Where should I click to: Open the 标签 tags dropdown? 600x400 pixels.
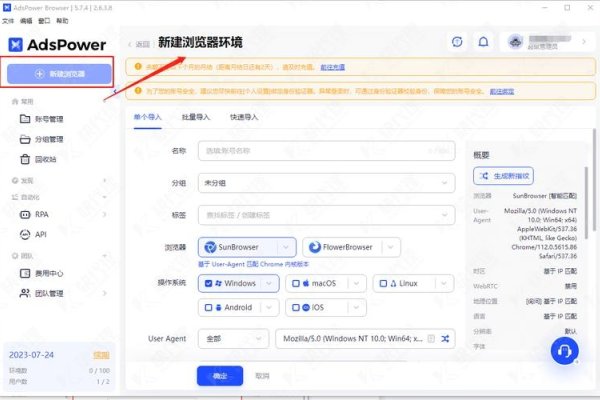pyautogui.click(x=326, y=215)
